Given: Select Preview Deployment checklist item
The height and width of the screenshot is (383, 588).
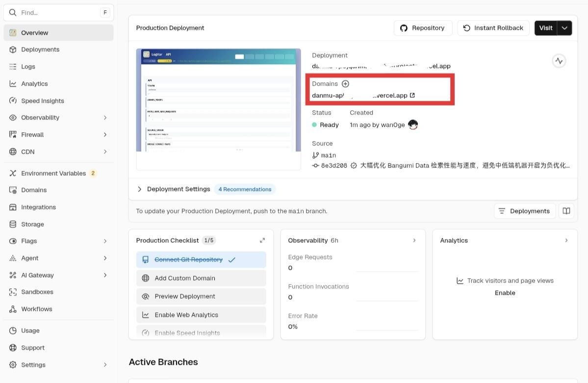Looking at the screenshot, I should (201, 296).
